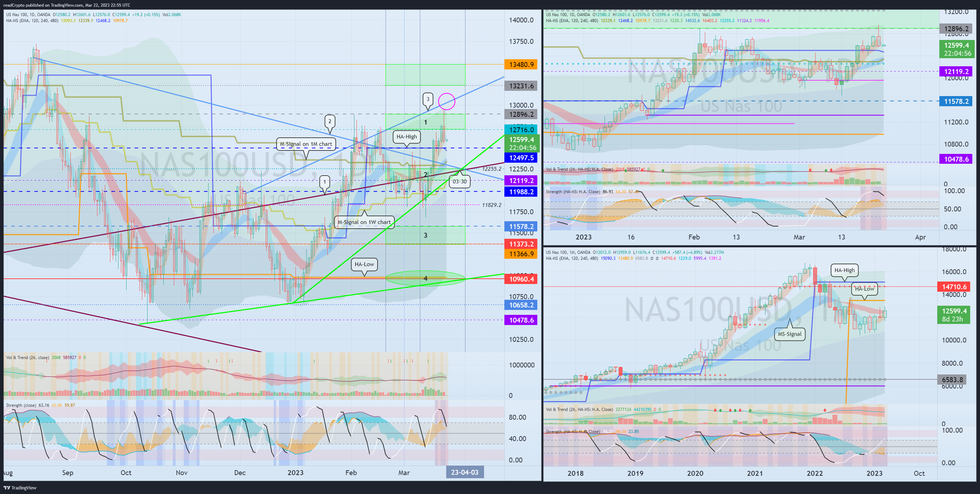Click the blue 11988.2 price label

pyautogui.click(x=521, y=191)
